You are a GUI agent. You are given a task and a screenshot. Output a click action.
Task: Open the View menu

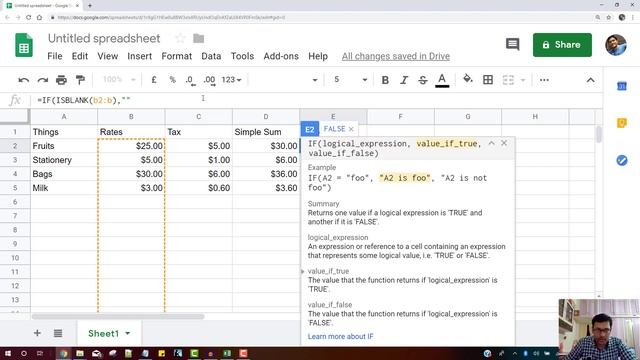(108, 56)
